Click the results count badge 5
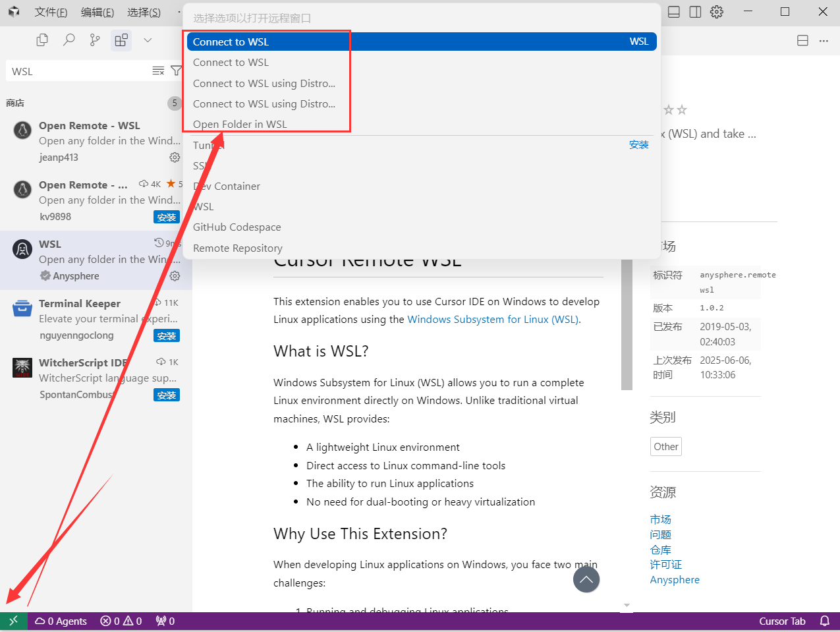 175,103
